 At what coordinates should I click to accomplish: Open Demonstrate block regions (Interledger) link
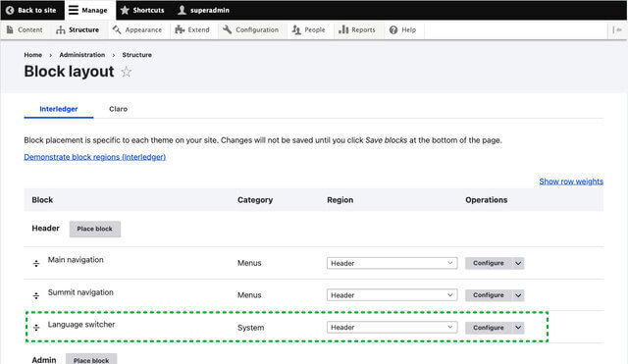[95, 157]
